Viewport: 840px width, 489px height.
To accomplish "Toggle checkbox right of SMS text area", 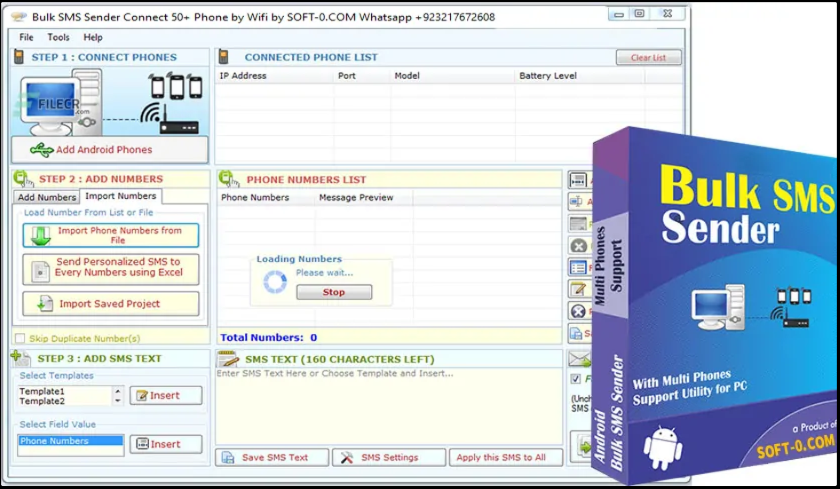I will point(575,379).
